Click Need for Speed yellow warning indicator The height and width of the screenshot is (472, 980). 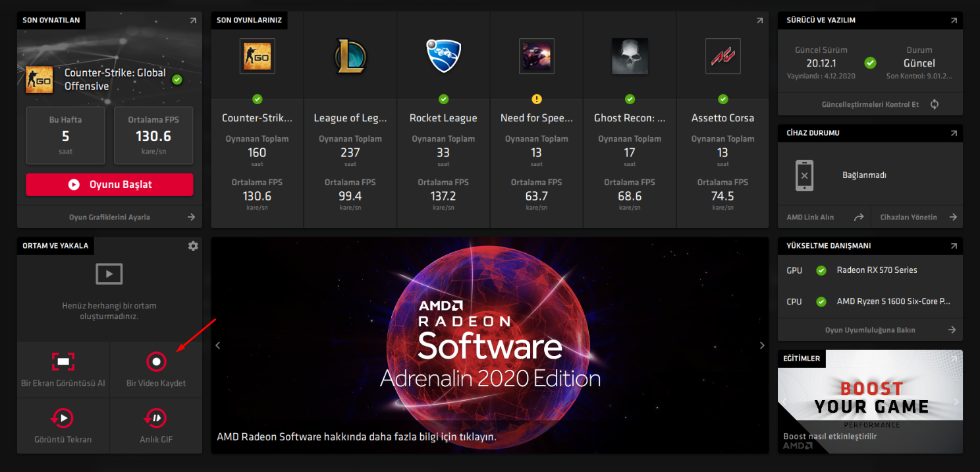pos(537,100)
